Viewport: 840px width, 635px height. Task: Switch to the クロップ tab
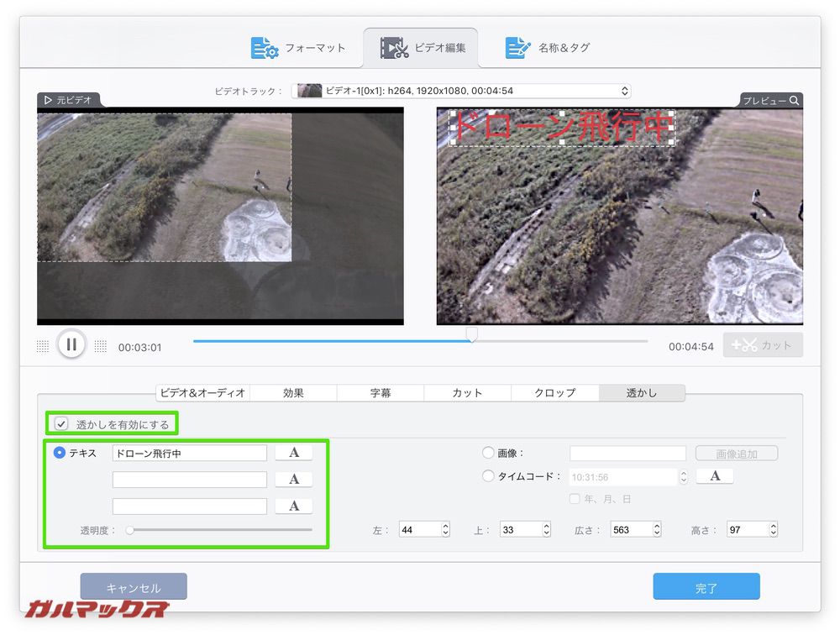[555, 392]
